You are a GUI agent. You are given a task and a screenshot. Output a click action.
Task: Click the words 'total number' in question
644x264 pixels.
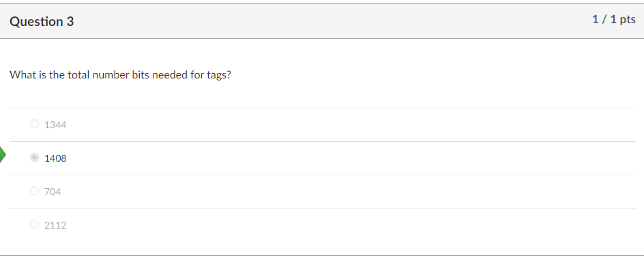tap(98, 75)
